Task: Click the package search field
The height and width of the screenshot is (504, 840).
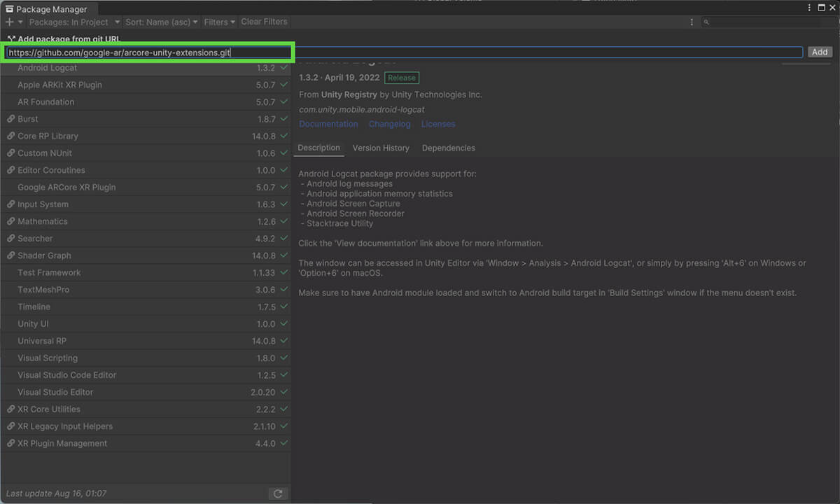Action: click(x=767, y=22)
